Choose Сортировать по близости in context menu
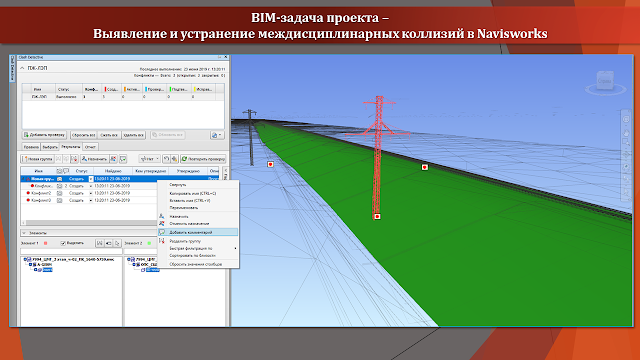Screen dimensions: 640x360 click(x=198, y=256)
